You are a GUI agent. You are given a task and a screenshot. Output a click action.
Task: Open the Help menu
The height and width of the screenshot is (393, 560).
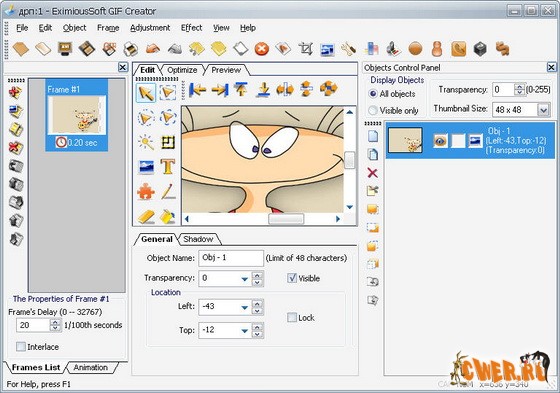pos(248,28)
